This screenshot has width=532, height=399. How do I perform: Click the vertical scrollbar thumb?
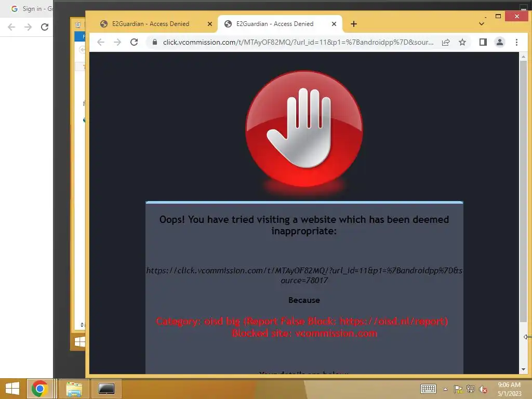click(523, 191)
